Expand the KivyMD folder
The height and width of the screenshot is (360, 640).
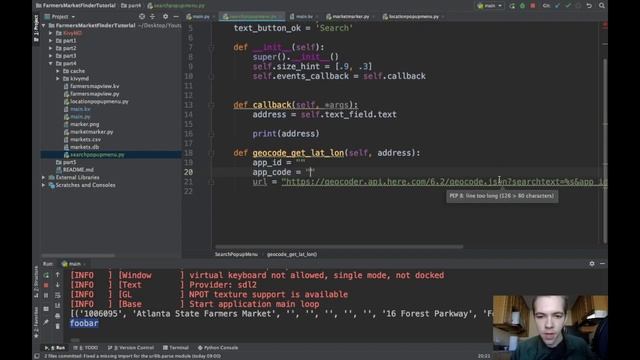(51, 33)
